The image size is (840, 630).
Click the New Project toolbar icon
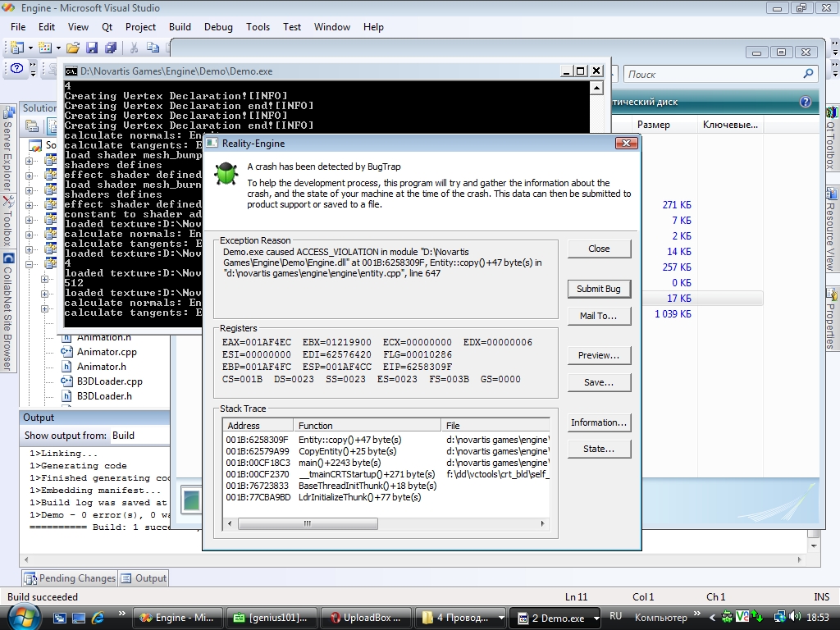click(16, 48)
